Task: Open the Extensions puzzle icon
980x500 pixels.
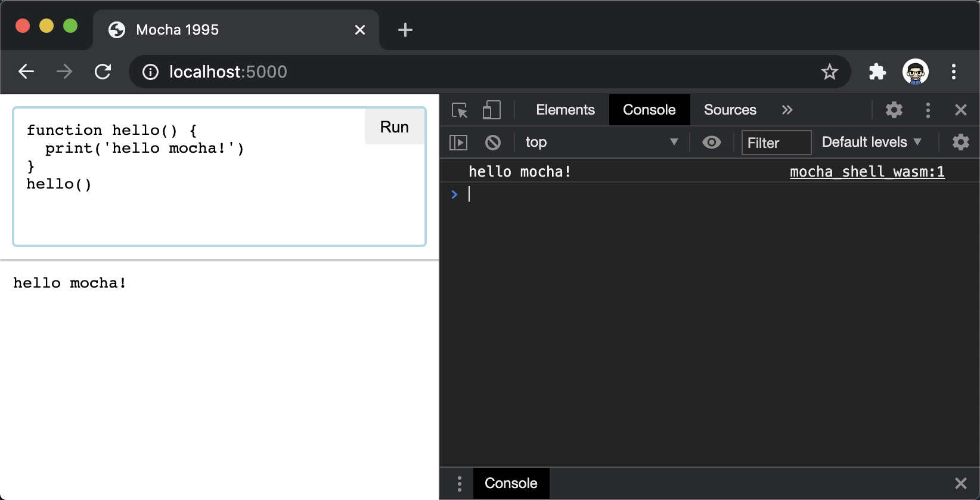Action: tap(877, 72)
